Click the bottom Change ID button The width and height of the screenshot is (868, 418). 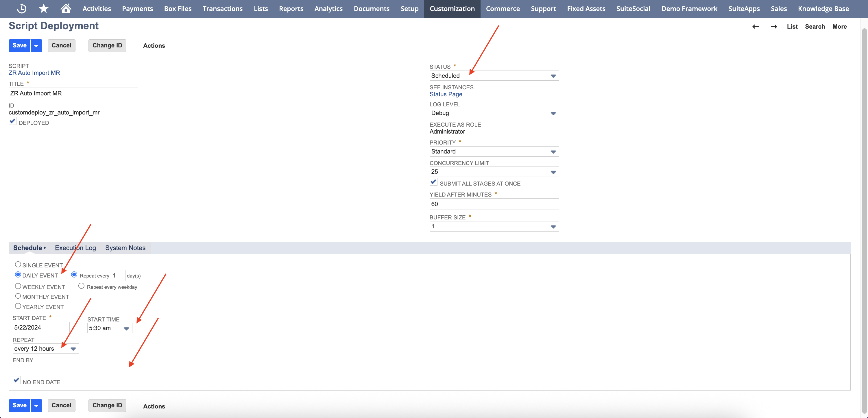tap(107, 406)
